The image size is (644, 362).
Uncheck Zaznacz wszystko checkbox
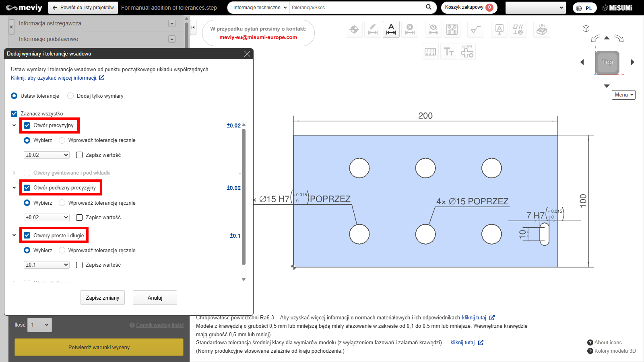14,113
